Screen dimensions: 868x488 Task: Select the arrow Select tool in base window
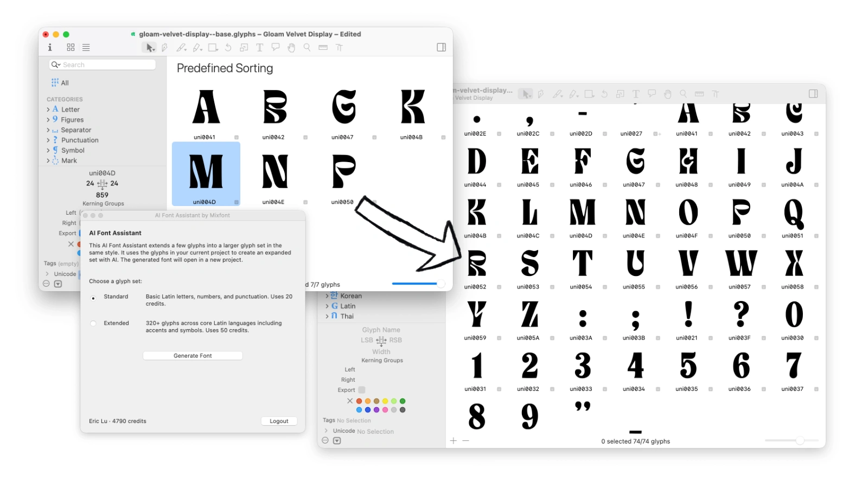pos(150,48)
